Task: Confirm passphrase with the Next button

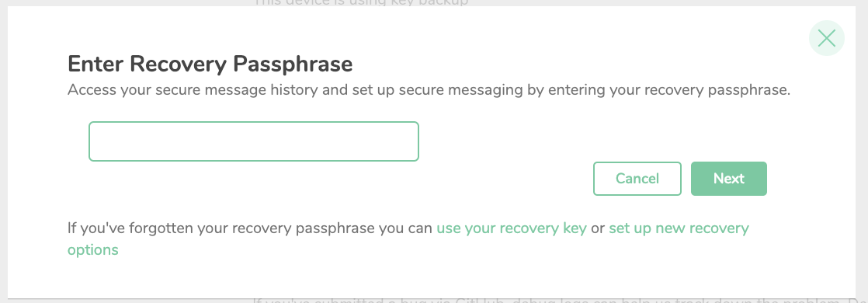Action: click(x=728, y=179)
